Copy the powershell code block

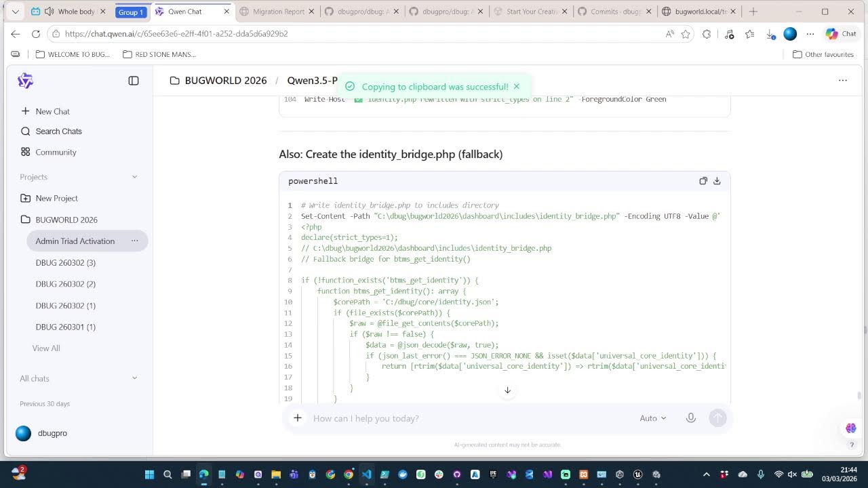pyautogui.click(x=703, y=181)
